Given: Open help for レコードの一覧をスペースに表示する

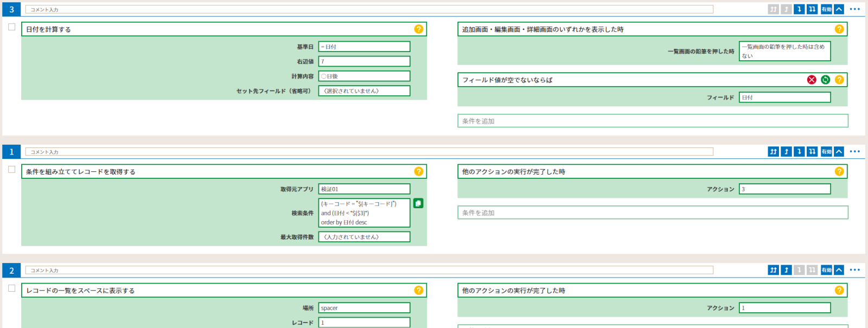Looking at the screenshot, I should (x=418, y=291).
